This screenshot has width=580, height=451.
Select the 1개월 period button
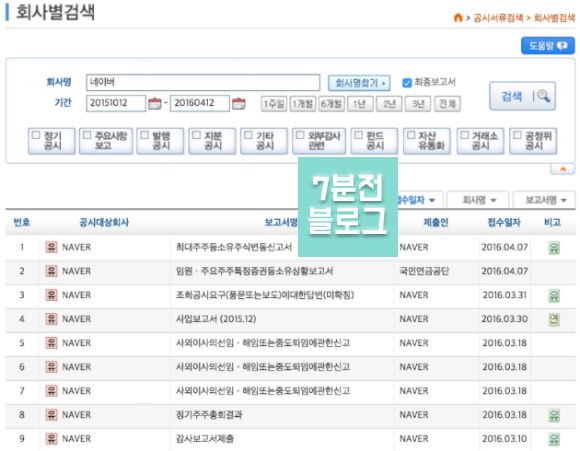303,104
